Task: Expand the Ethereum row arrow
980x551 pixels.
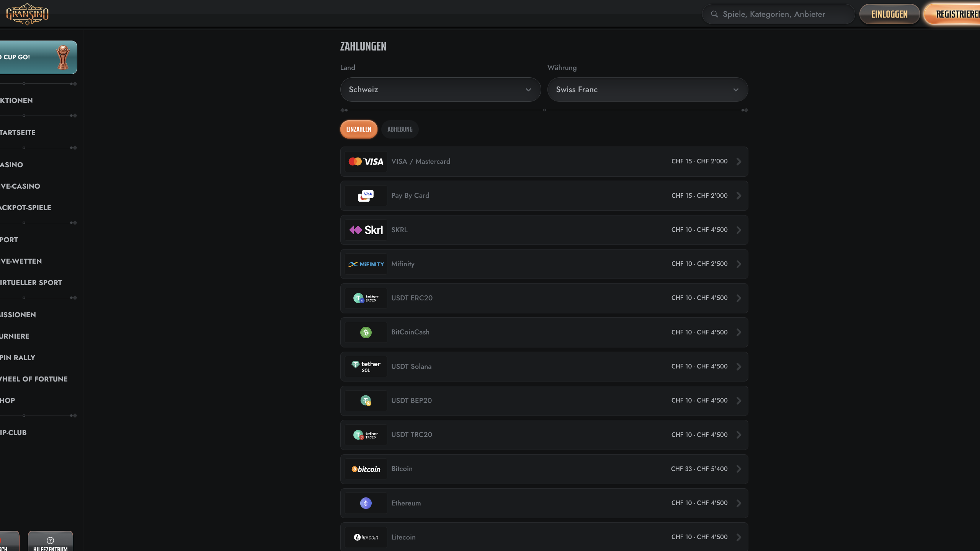Action: point(739,503)
